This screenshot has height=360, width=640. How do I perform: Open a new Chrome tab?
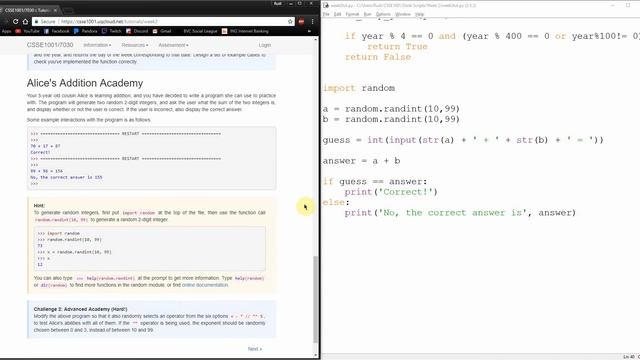68,10
